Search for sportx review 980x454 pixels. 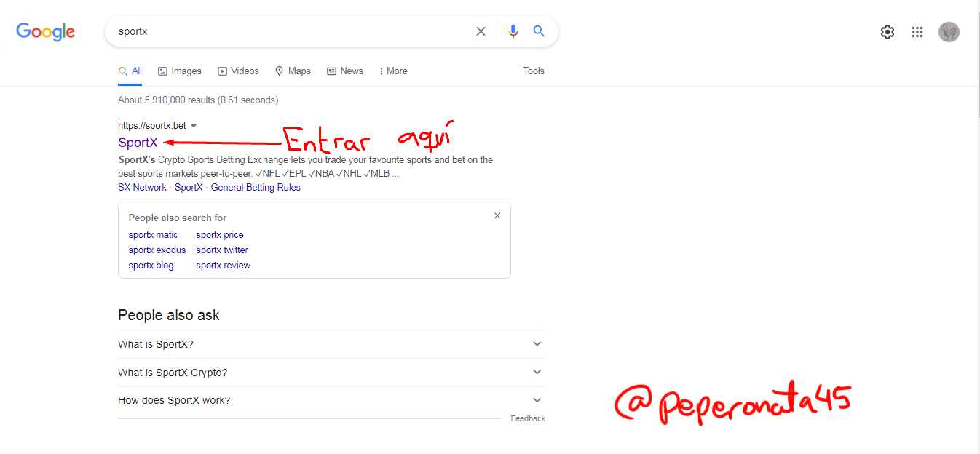coord(223,266)
